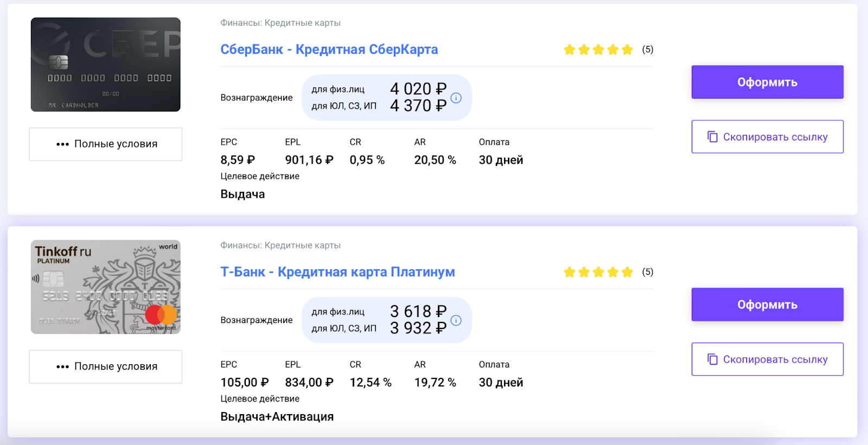Open the СберБанк - Кредитная СберКарта offer title
868x445 pixels.
point(329,49)
